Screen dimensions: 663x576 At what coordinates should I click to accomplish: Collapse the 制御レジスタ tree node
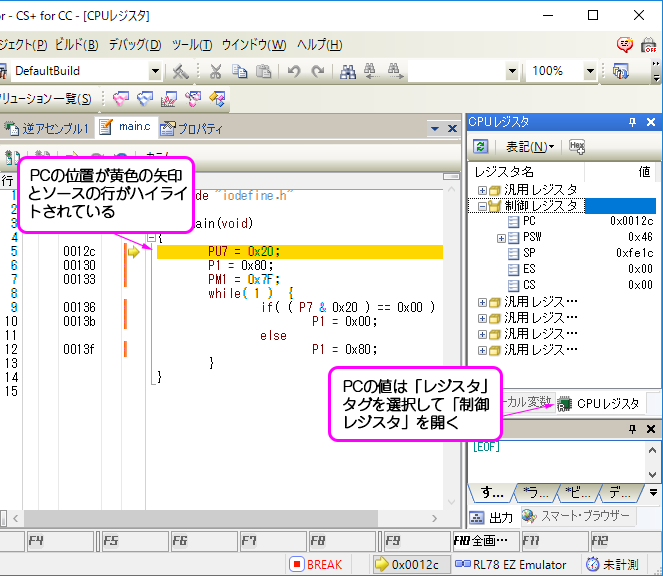(482, 206)
